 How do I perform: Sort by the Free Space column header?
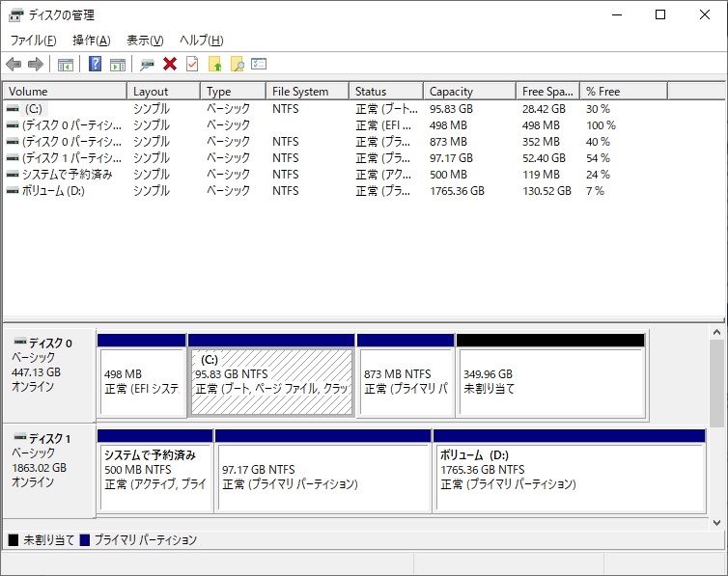[547, 92]
